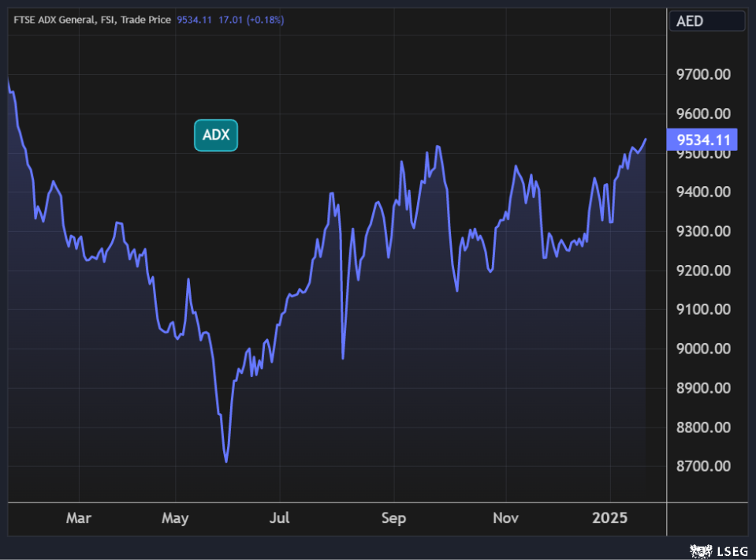Screen dimensions: 756x560
Task: Select the 8700.00 level on price axis
Action: 704,466
